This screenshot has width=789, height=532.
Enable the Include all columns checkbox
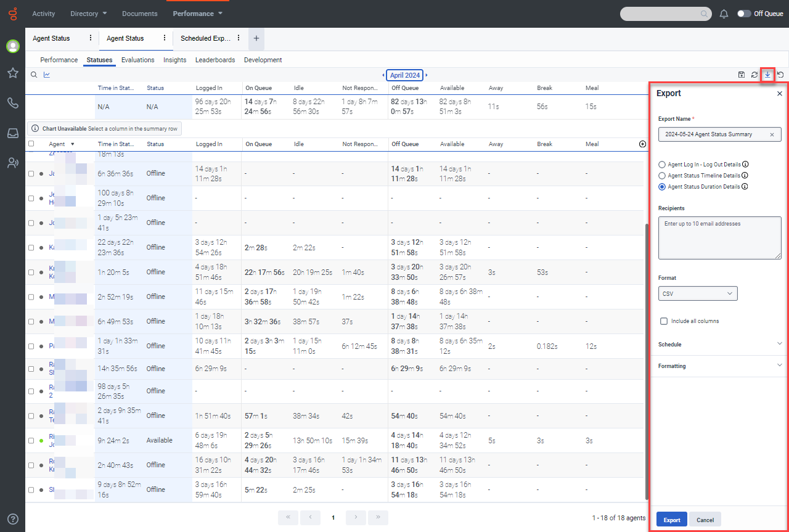pos(664,321)
